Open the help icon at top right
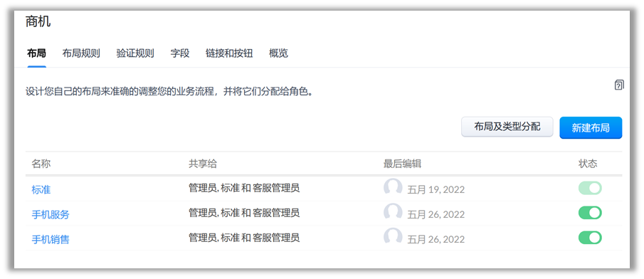The image size is (644, 279). click(x=619, y=85)
